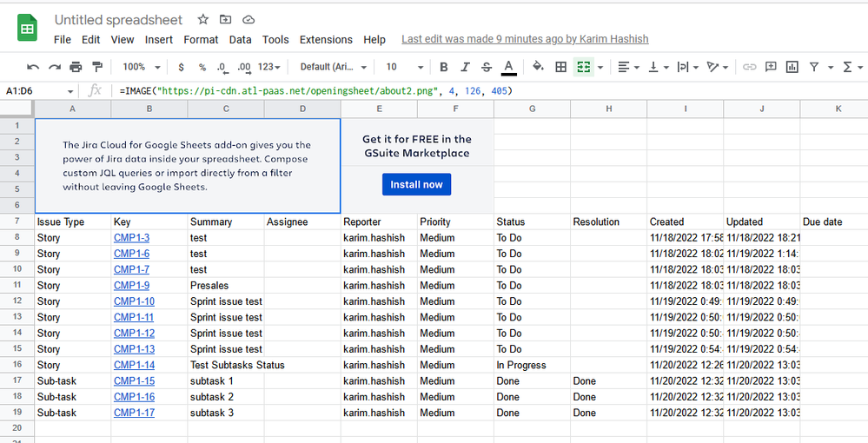This screenshot has width=868, height=443.
Task: Open the last edit version history link
Action: tap(525, 39)
